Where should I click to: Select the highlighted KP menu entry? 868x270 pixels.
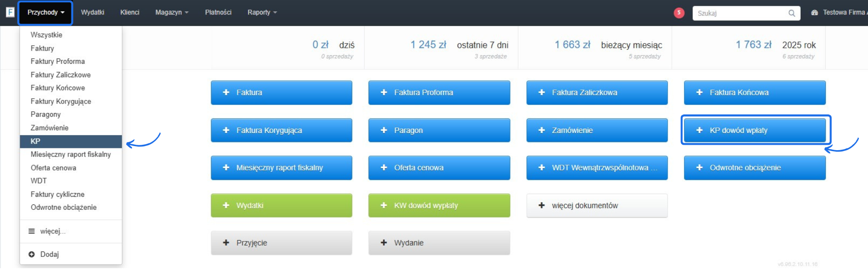(71, 142)
